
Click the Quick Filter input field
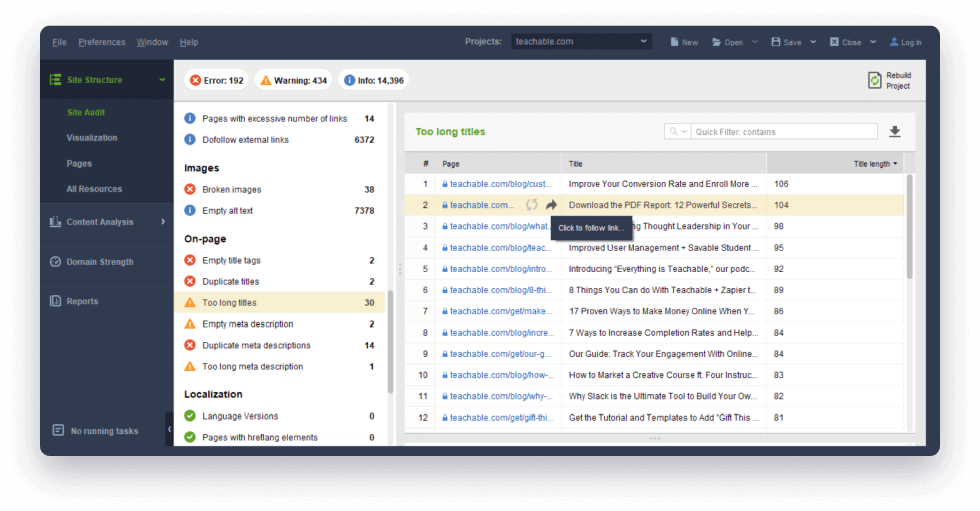[784, 131]
